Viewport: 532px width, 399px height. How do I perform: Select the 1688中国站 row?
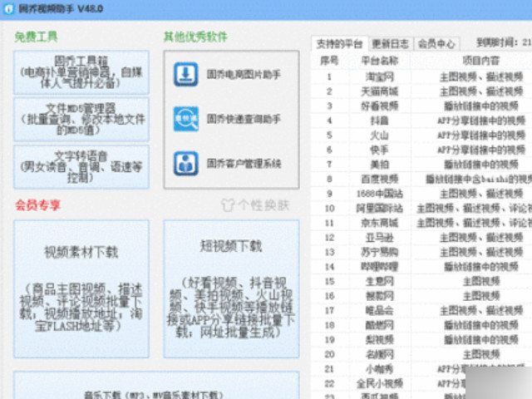[x=421, y=194]
